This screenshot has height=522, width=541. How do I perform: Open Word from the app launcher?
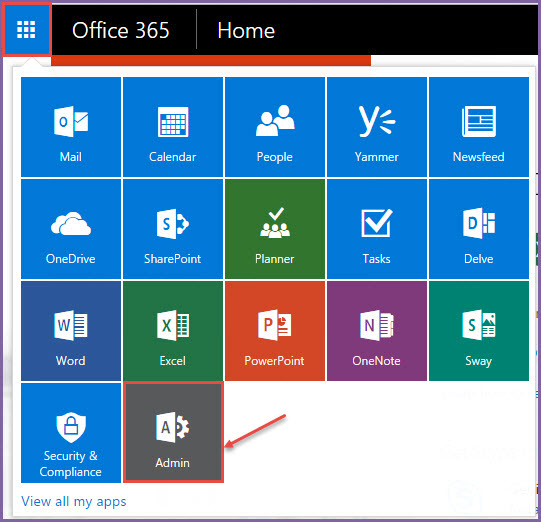[71, 331]
